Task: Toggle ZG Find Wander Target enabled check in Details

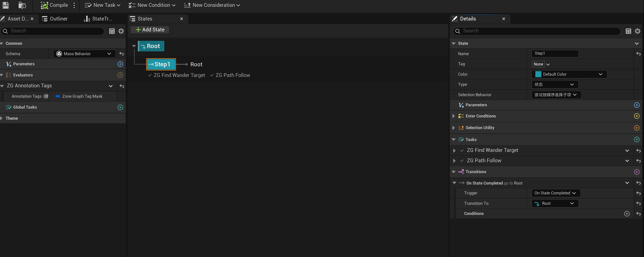Action: [462, 151]
